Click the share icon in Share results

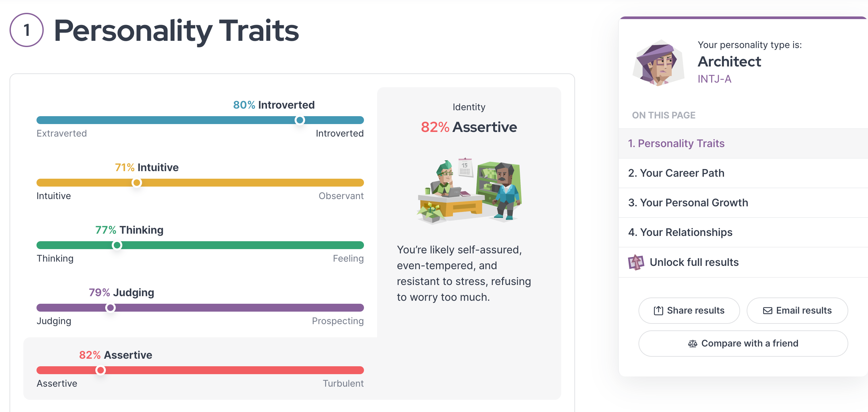coord(658,311)
